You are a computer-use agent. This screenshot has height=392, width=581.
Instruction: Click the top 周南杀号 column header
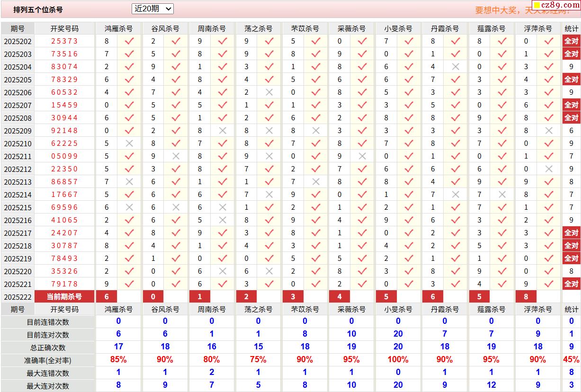click(x=212, y=28)
